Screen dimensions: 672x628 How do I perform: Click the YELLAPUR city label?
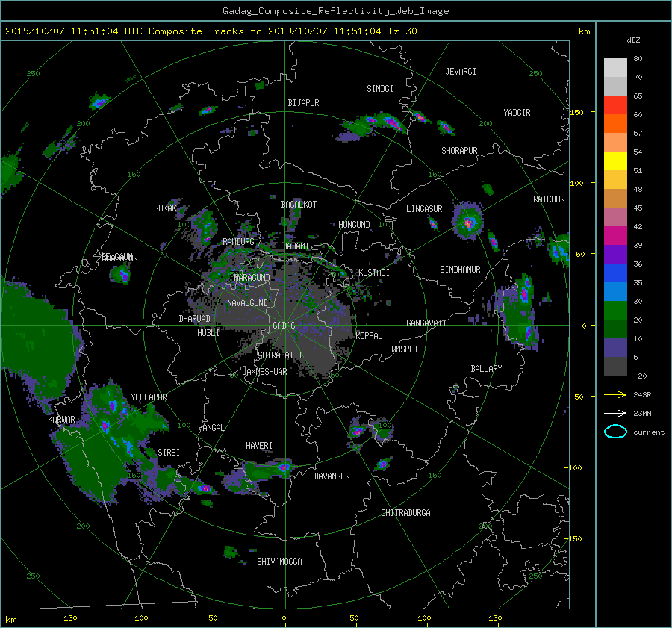149,397
